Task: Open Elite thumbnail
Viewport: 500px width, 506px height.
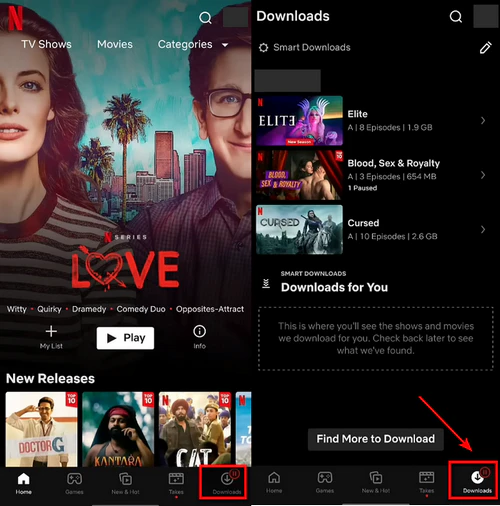Action: point(299,121)
